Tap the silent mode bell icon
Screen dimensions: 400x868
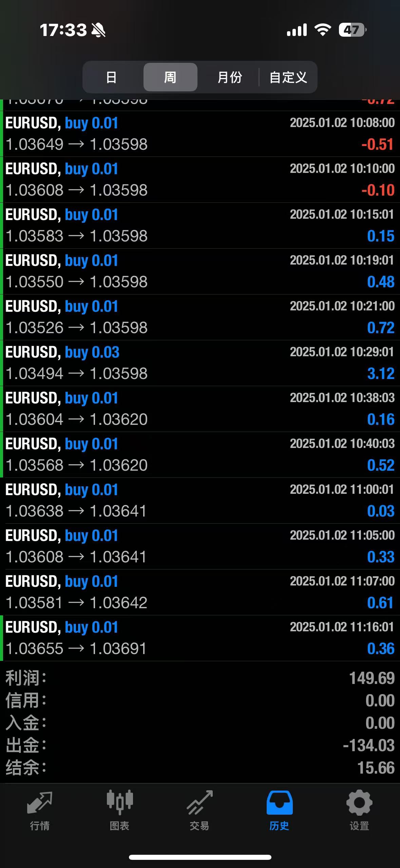point(98,30)
